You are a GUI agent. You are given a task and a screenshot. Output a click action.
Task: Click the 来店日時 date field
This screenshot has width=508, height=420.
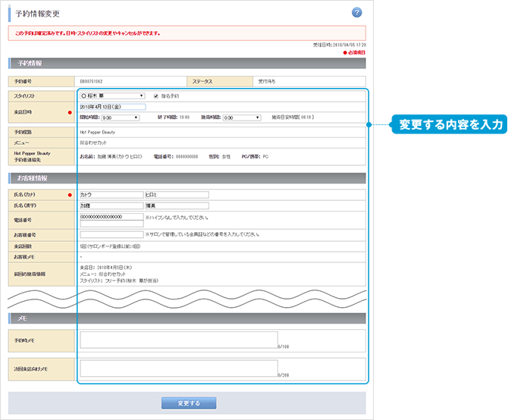(x=111, y=107)
